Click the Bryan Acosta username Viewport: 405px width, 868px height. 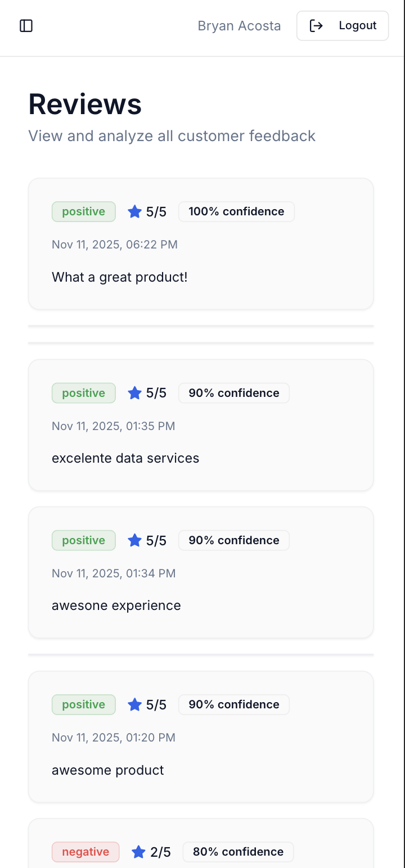tap(239, 26)
